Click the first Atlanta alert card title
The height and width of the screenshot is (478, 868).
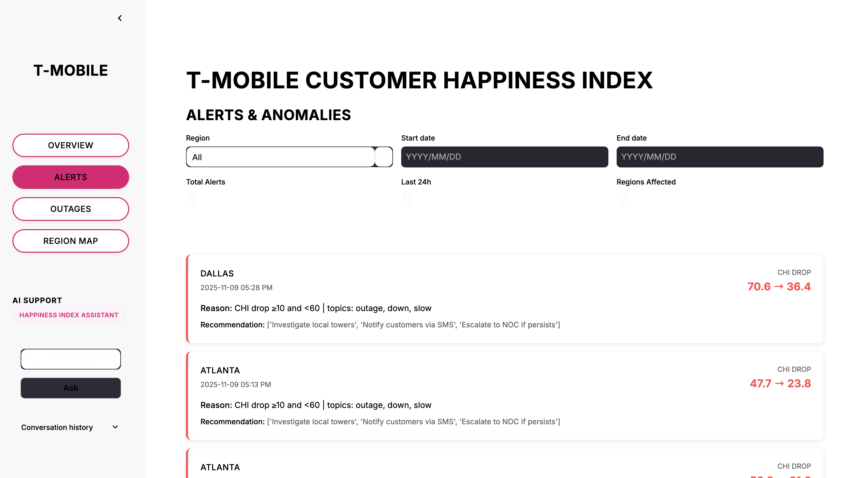pyautogui.click(x=220, y=371)
